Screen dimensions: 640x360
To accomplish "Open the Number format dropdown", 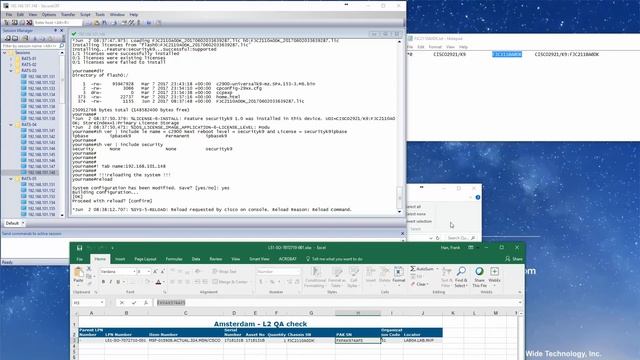I will click(x=278, y=271).
